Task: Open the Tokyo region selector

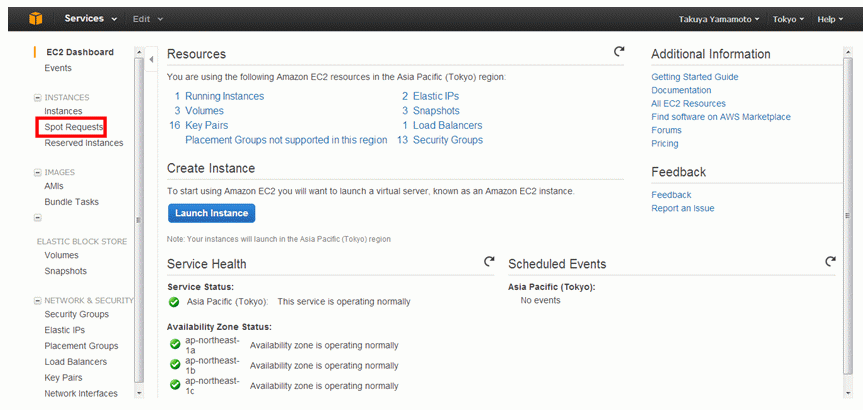Action: click(788, 19)
